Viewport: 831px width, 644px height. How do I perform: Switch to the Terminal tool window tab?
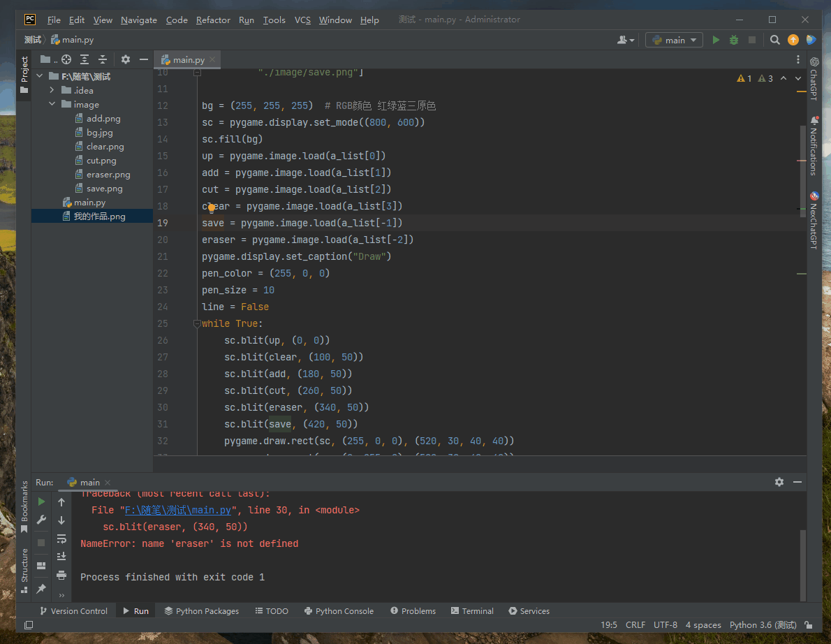[x=472, y=611]
